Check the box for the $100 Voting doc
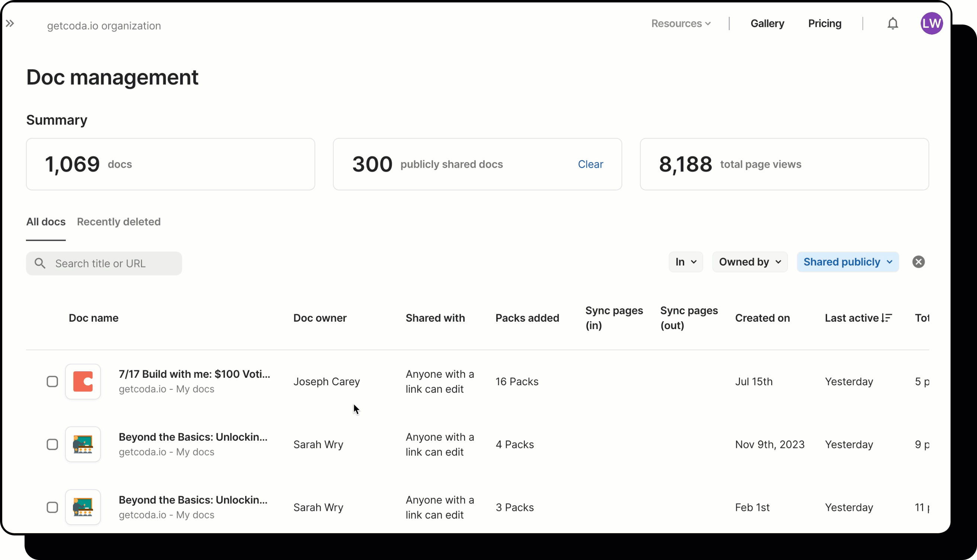Image resolution: width=977 pixels, height=560 pixels. pyautogui.click(x=52, y=382)
